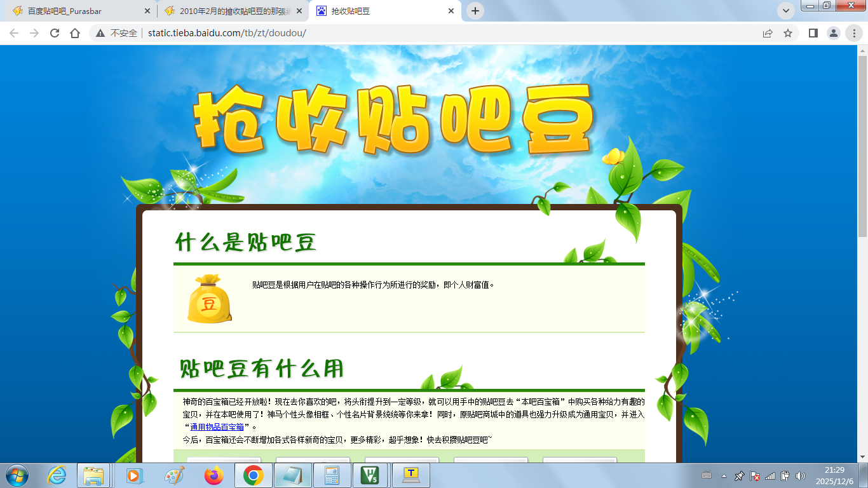This screenshot has width=868, height=488.
Task: Open the Chrome three-dot menu
Action: coord(853,33)
